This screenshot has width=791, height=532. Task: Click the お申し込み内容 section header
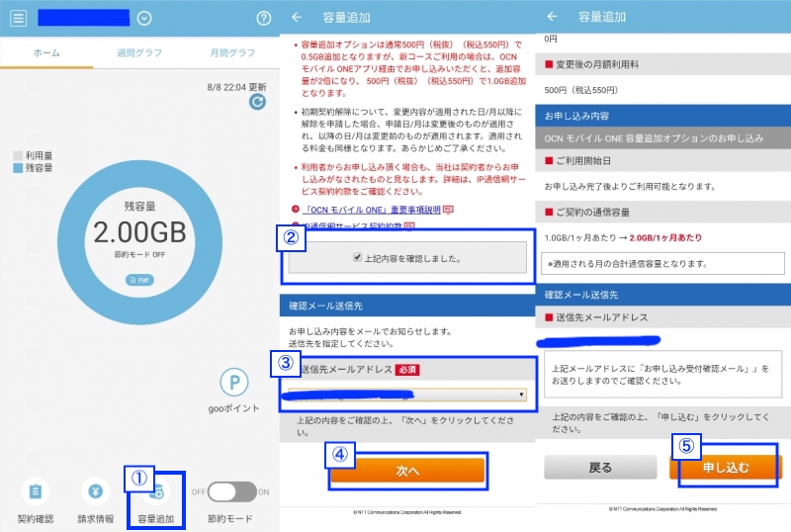(662, 116)
